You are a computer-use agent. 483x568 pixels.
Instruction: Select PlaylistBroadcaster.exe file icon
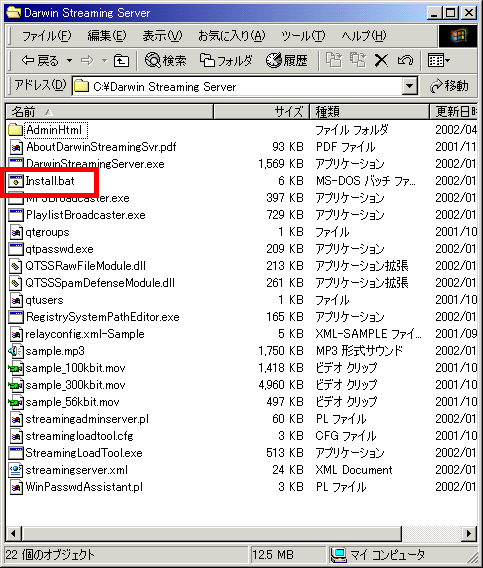click(x=15, y=215)
